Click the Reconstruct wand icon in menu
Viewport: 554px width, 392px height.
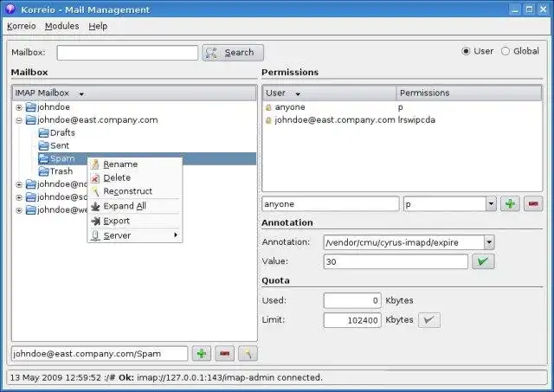(95, 191)
